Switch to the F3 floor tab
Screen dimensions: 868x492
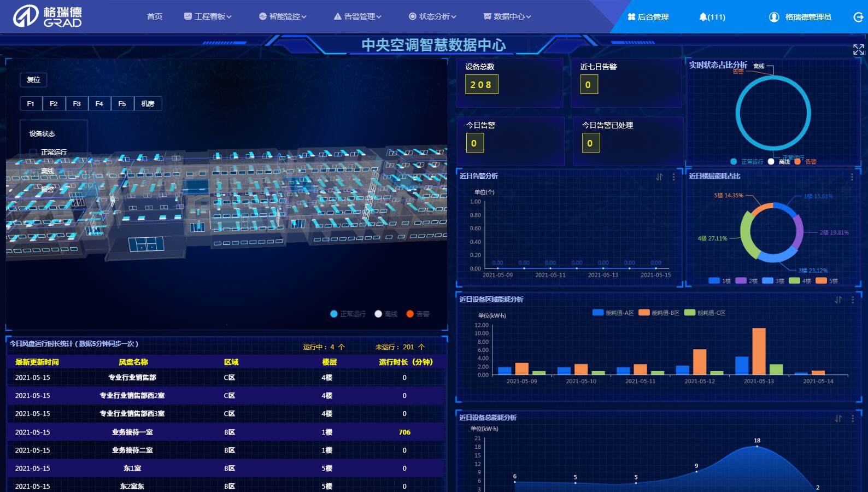tap(77, 103)
